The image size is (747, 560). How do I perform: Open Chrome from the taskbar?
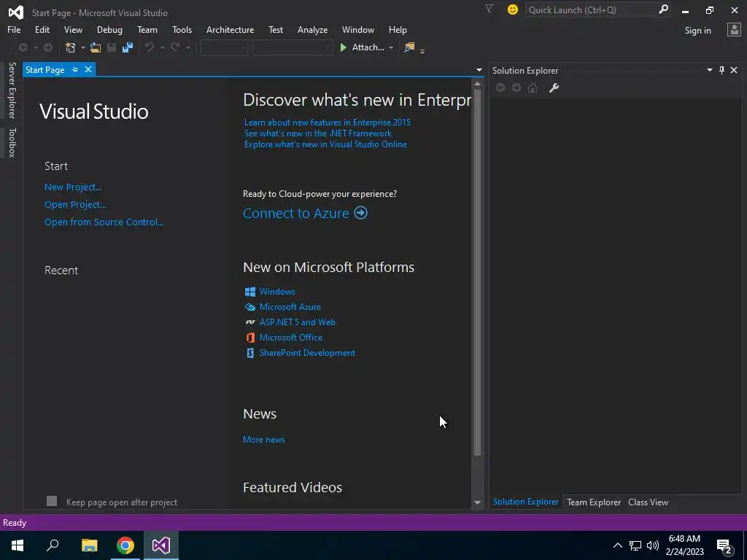[125, 545]
